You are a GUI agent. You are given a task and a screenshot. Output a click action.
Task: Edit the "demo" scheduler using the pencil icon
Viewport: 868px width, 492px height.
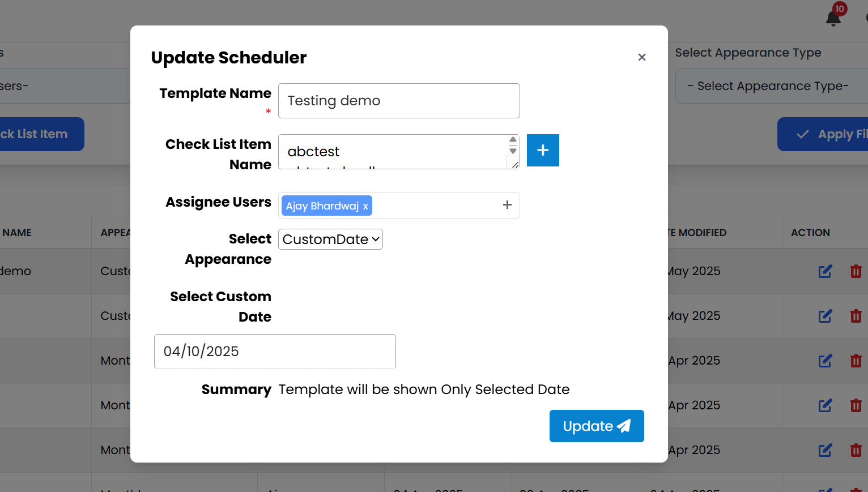(x=824, y=271)
